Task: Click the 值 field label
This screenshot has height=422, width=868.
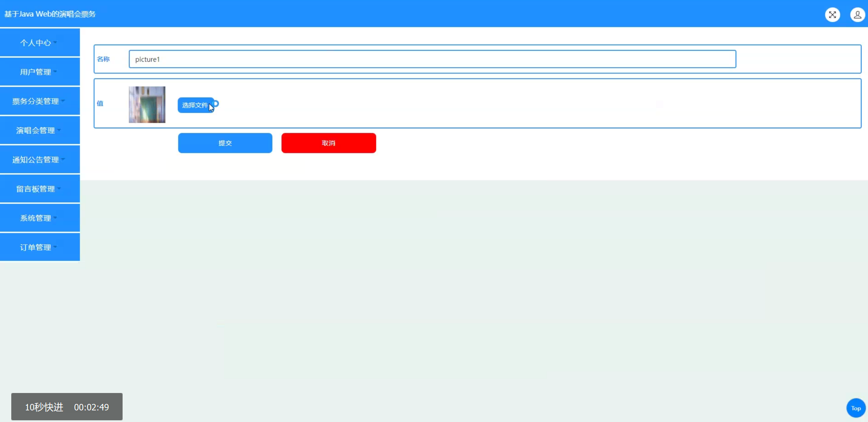Action: click(x=100, y=103)
